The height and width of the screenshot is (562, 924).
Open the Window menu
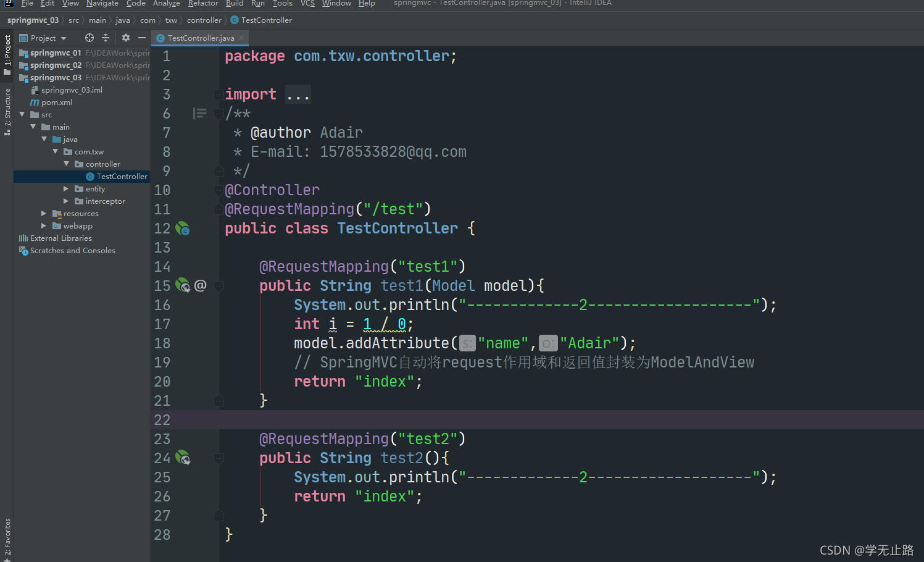pos(336,4)
